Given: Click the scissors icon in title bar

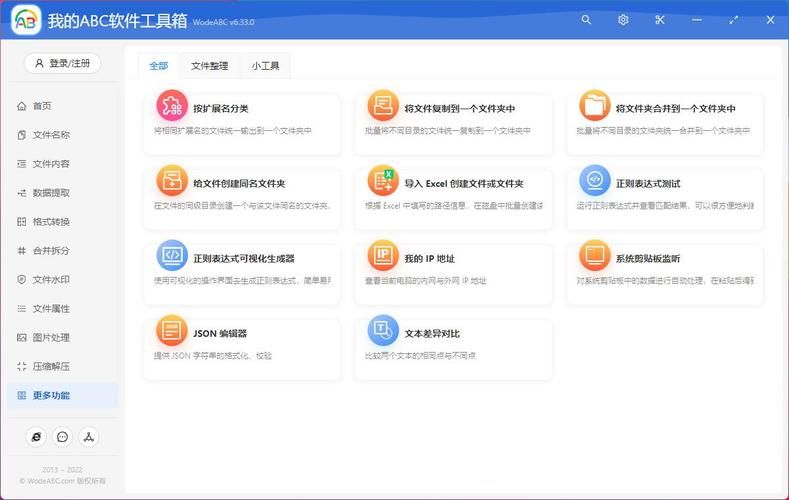Looking at the screenshot, I should [660, 20].
